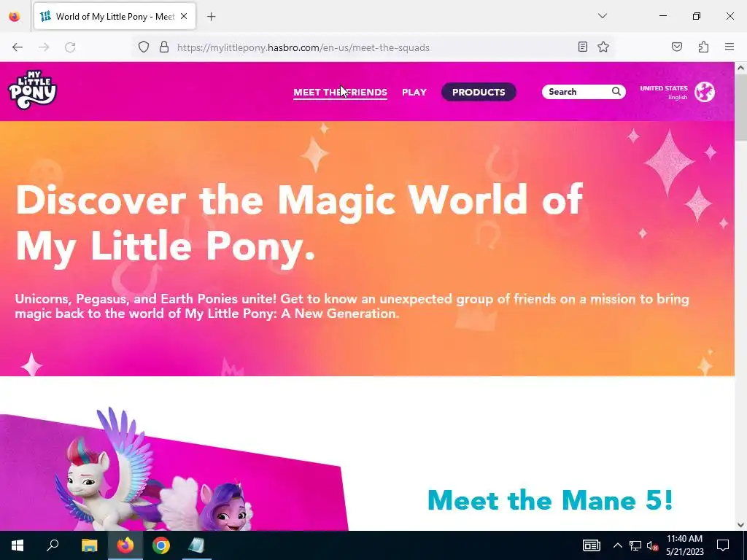Viewport: 747px width, 560px height.
Task: Open the Firefox hamburger application menu
Action: pyautogui.click(x=729, y=47)
